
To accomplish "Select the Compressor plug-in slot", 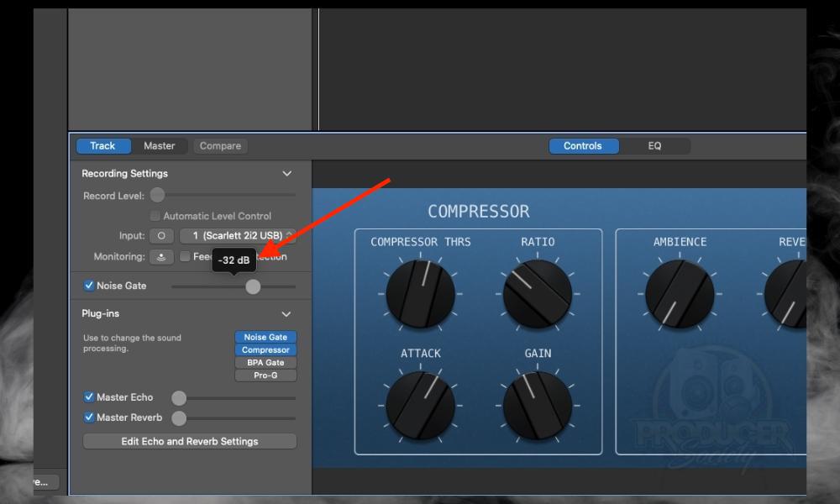I will click(x=265, y=349).
